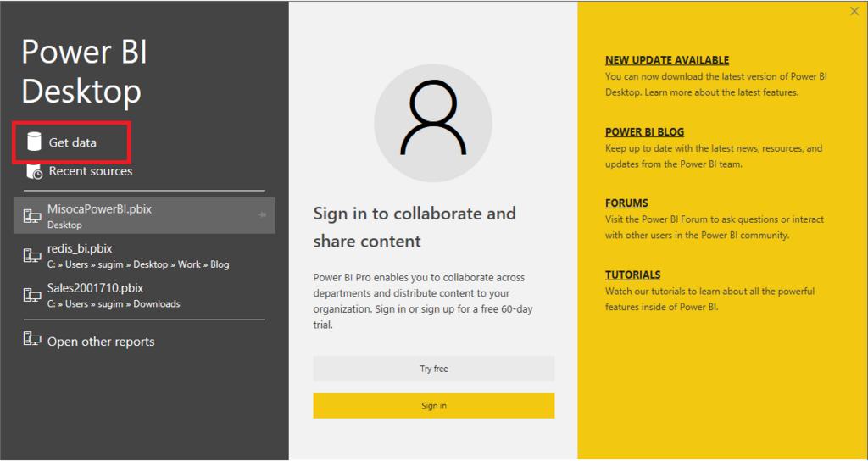This screenshot has width=868, height=461.
Task: Click the Try free button
Action: coord(433,369)
